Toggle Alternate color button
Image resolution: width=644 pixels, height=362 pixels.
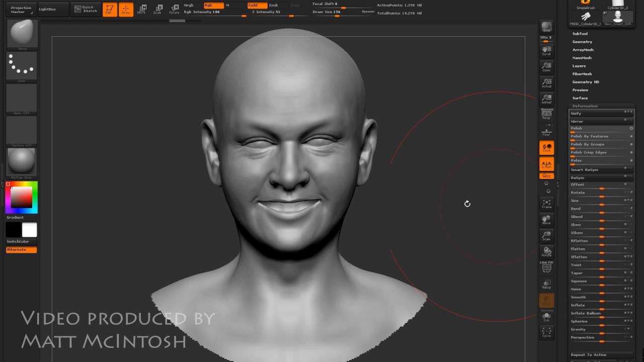[22, 249]
